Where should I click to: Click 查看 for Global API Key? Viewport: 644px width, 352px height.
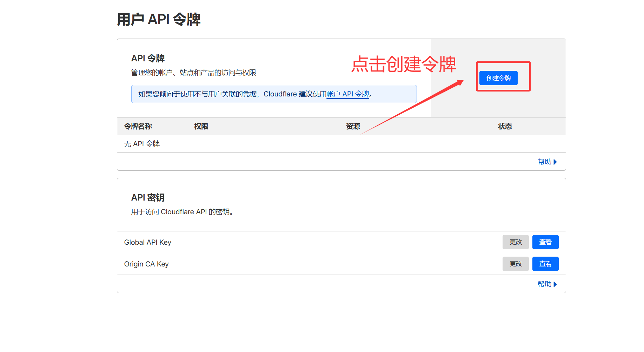(545, 242)
